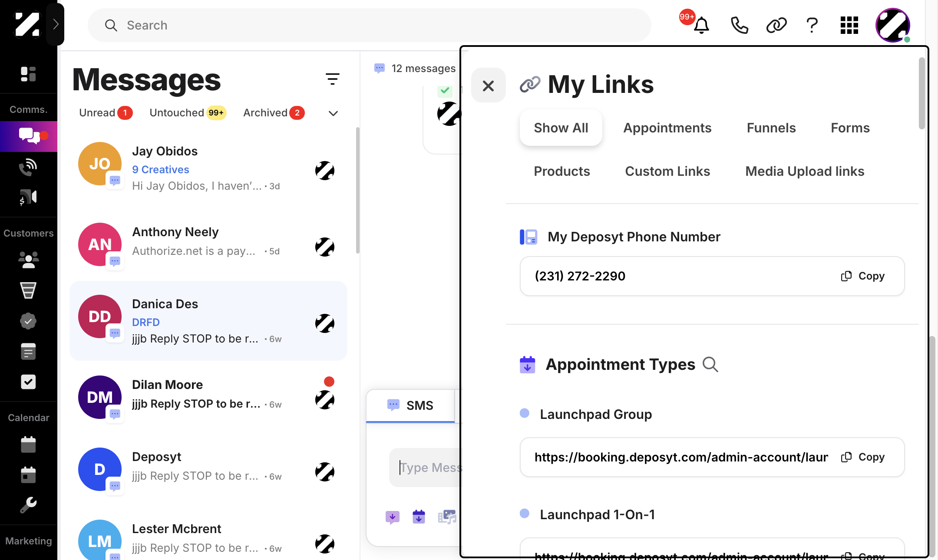Close the My Links panel
Image resolution: width=938 pixels, height=560 pixels.
(x=489, y=86)
